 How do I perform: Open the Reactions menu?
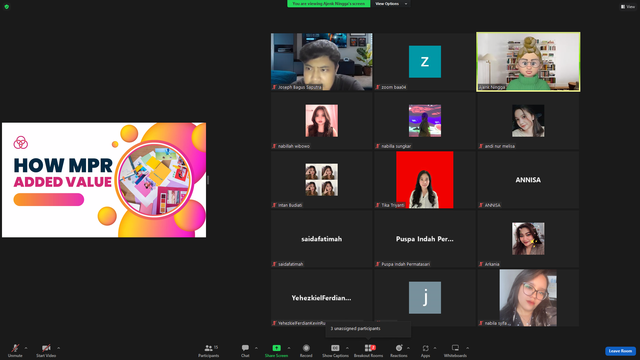[x=399, y=350]
